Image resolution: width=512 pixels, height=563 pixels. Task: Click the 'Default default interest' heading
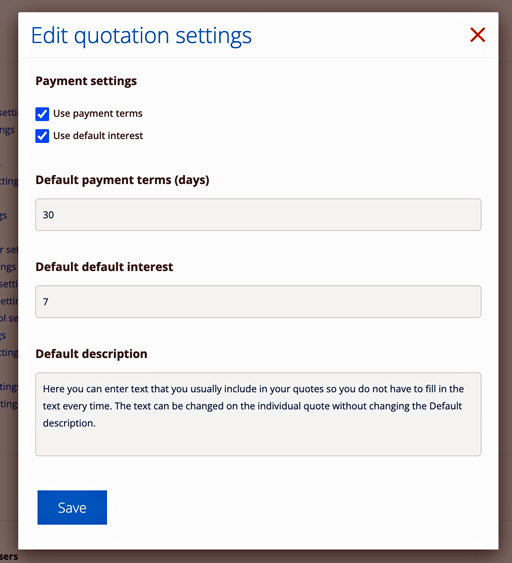tap(104, 267)
